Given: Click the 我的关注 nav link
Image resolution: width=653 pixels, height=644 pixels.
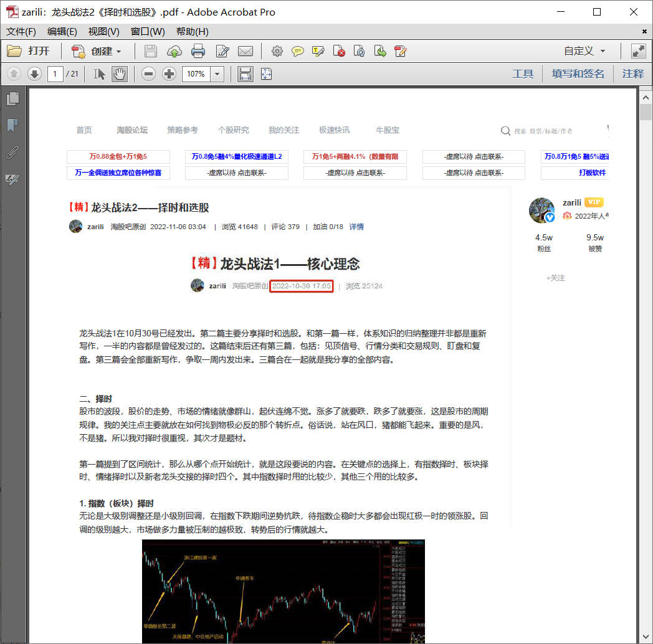Looking at the screenshot, I should (284, 130).
